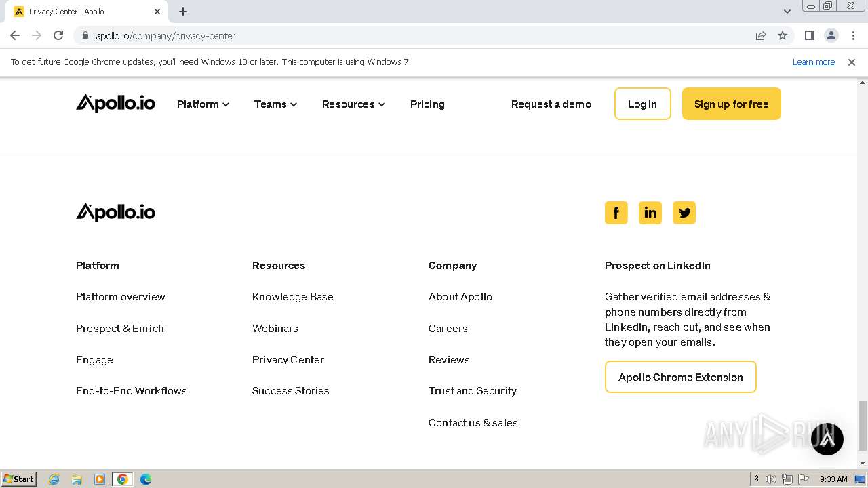Image resolution: width=868 pixels, height=488 pixels.
Task: Click Apollo Chrome Extension button
Action: [680, 377]
